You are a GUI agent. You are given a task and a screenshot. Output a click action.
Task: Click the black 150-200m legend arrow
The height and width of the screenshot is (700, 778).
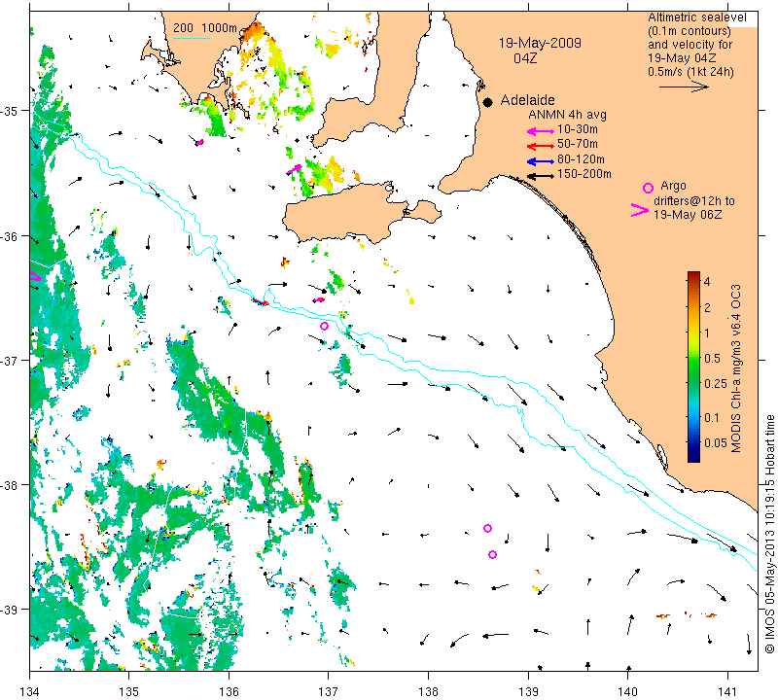click(541, 176)
